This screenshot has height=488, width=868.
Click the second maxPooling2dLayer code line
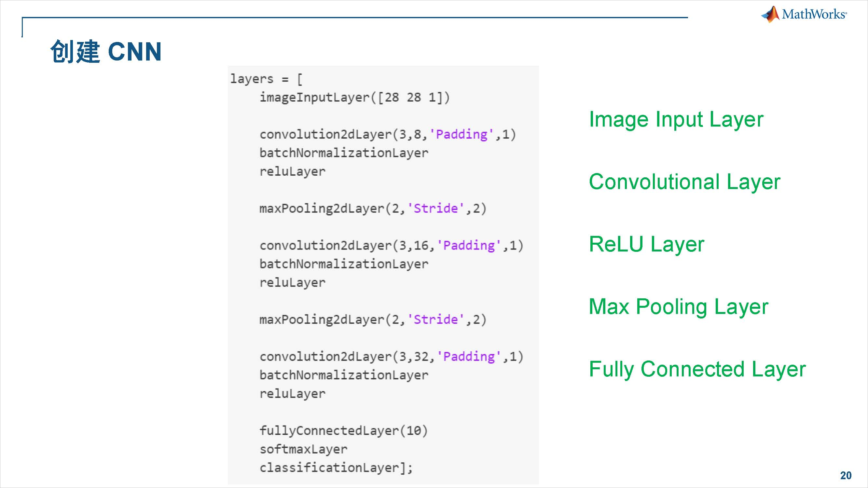[x=373, y=319]
